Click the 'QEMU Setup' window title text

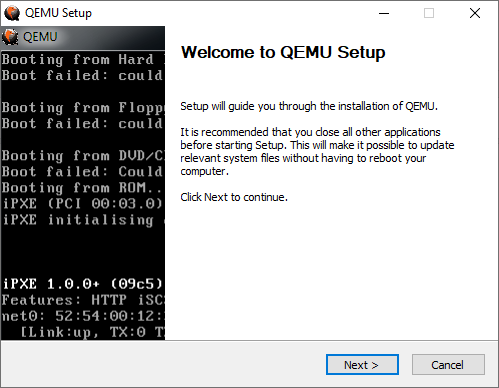(58, 13)
